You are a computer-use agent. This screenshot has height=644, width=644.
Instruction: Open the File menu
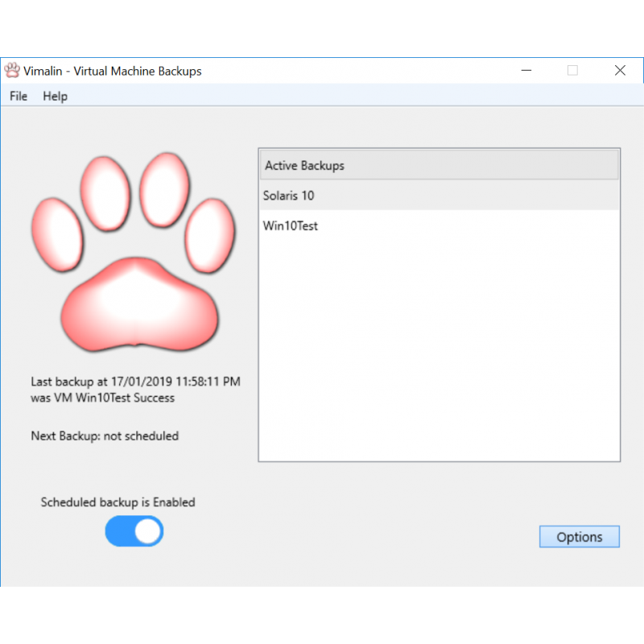tap(19, 96)
